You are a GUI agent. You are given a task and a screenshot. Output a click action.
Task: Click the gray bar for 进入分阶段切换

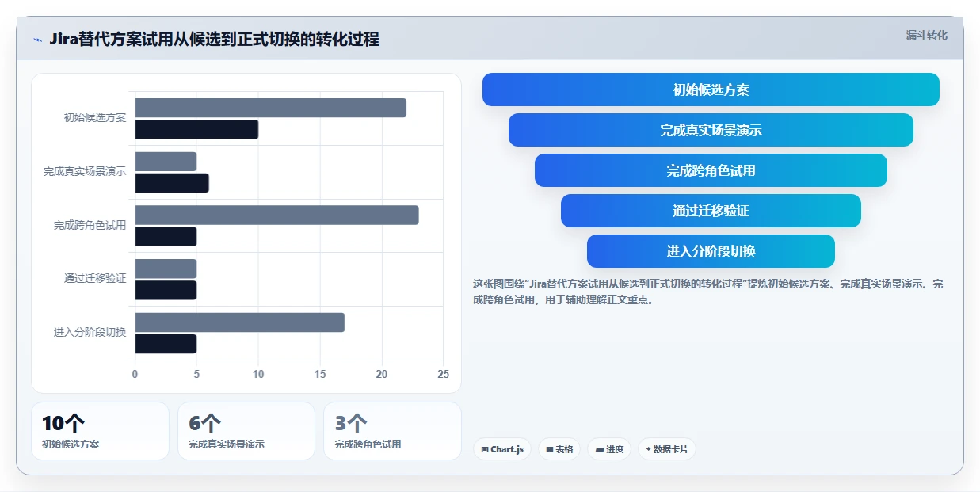coord(239,322)
